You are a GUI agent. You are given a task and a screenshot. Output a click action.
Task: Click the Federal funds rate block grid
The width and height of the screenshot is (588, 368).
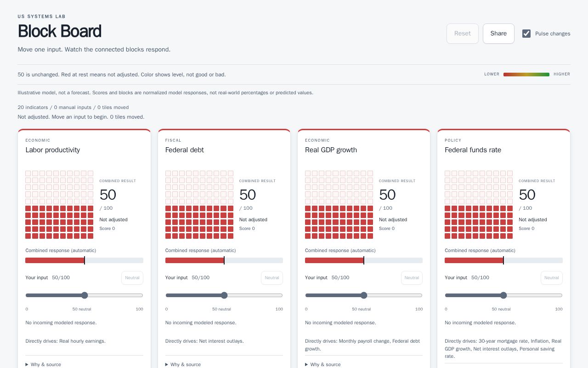tap(479, 205)
